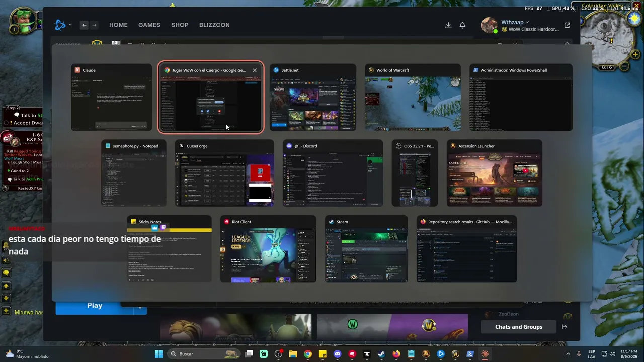The width and height of the screenshot is (644, 362).
Task: Switch to the Claude window thumbnail
Action: [x=111, y=98]
